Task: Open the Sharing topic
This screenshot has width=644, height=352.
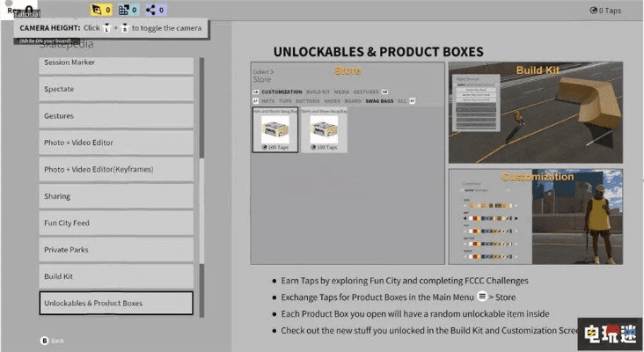Action: [116, 196]
